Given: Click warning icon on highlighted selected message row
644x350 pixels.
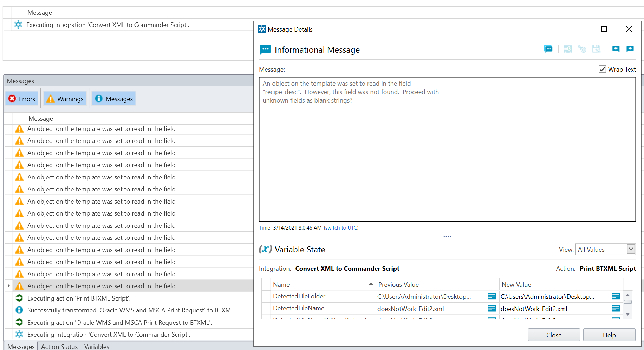Looking at the screenshot, I should coord(19,286).
